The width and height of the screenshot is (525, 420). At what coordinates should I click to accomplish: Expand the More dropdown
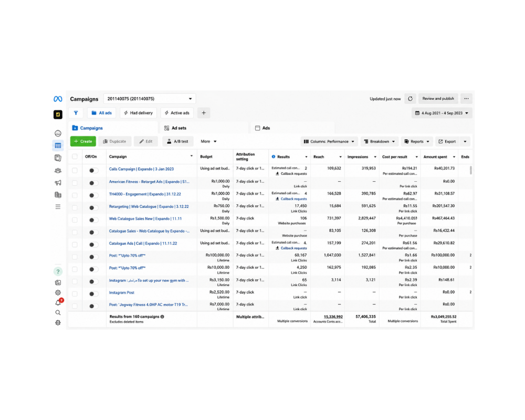coord(208,141)
